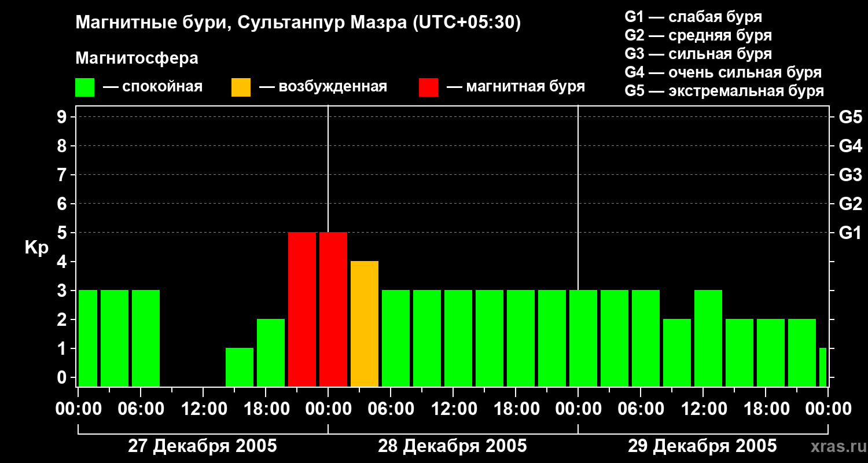Click the '27 Декабря 2005' date label
The width and height of the screenshot is (868, 463).
tap(203, 446)
